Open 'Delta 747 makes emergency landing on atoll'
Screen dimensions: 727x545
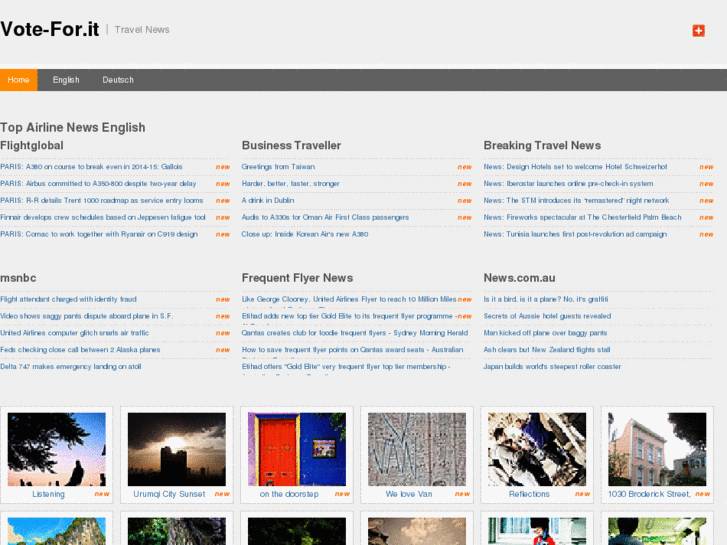[71, 366]
